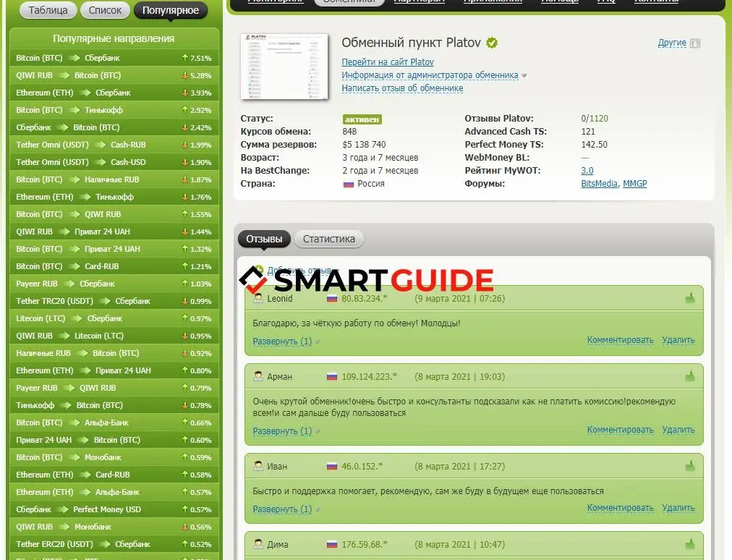
Task: Switch to the Статистика tab
Action: click(328, 239)
